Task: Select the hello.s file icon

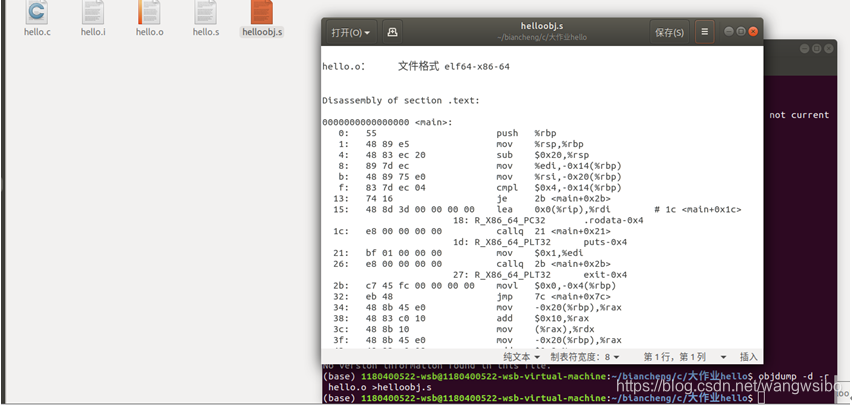Action: (206, 13)
